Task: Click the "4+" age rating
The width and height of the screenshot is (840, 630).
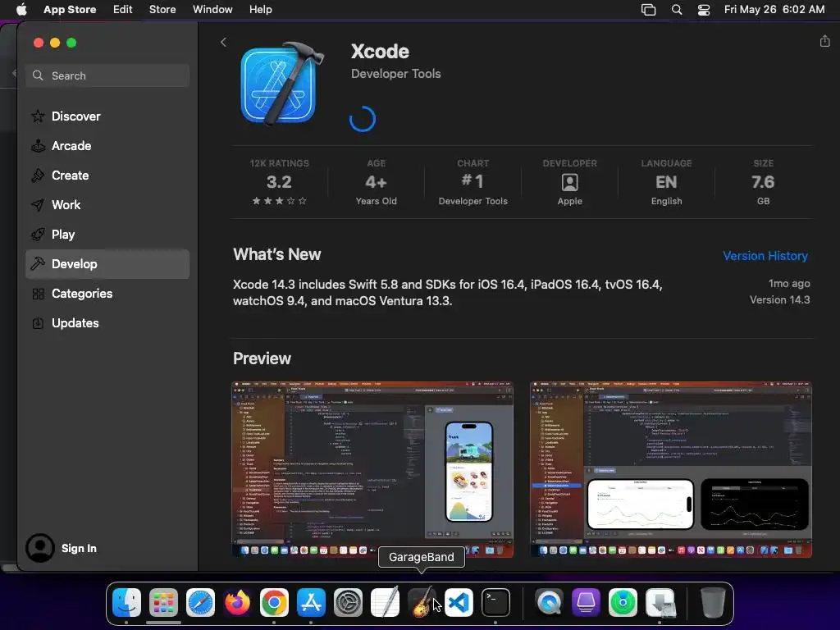Action: 376,182
